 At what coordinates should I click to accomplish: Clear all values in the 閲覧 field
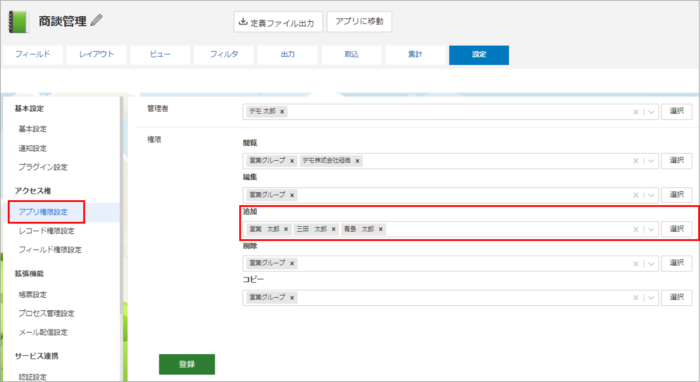click(x=635, y=161)
